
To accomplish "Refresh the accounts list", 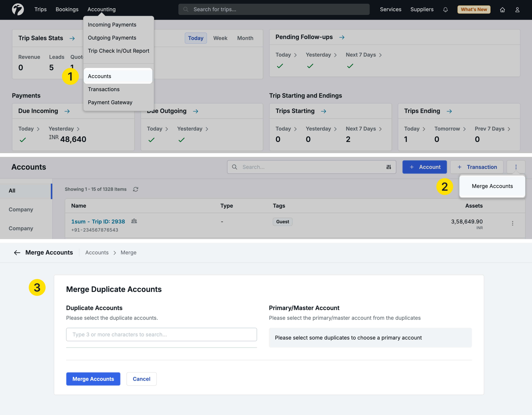I will tap(136, 189).
